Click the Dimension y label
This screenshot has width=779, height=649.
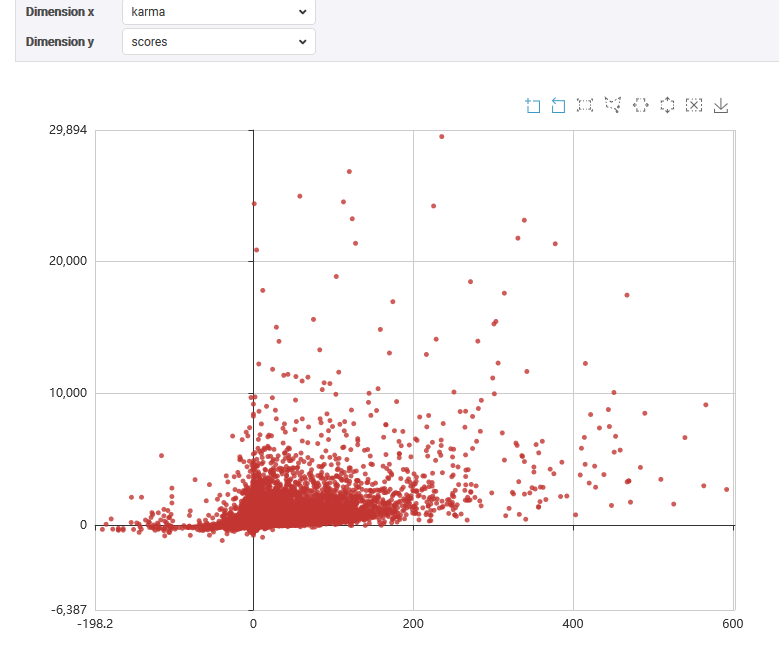[60, 42]
